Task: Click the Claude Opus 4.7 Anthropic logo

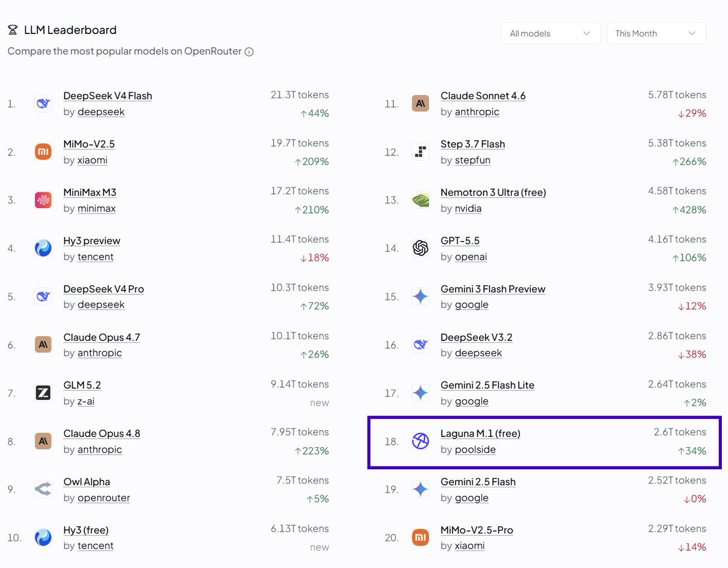Action: point(43,345)
